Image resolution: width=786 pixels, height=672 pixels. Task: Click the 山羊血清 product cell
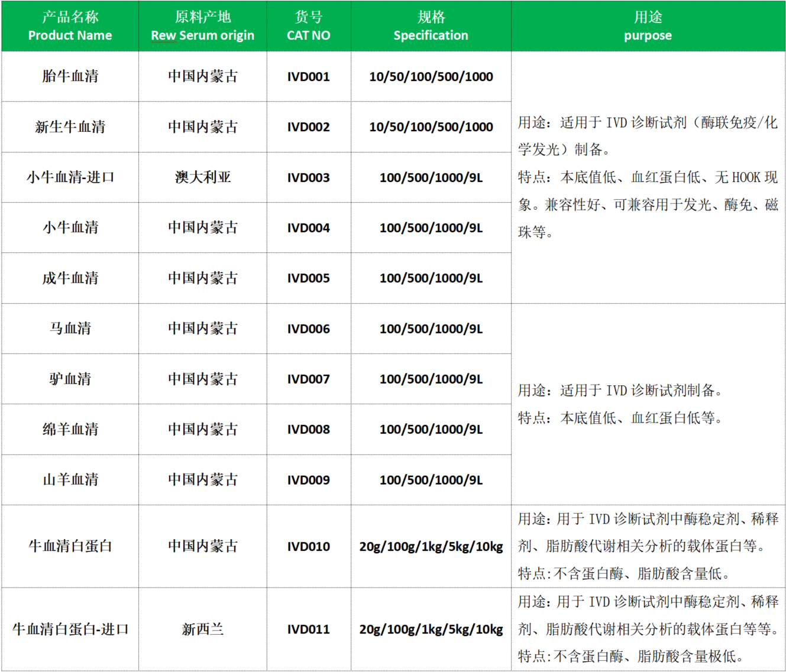coord(70,480)
